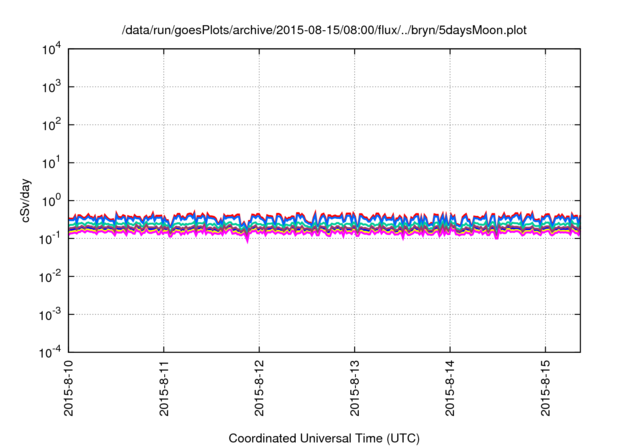Click the 10^-3 y-axis tick label
The height and width of the screenshot is (448, 640).
[x=51, y=315]
